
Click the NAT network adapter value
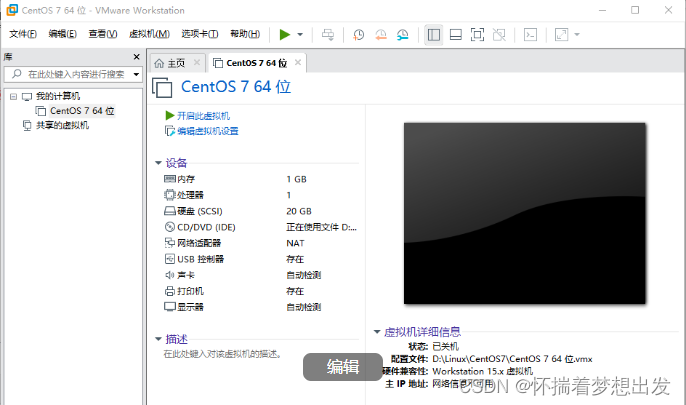pyautogui.click(x=295, y=243)
